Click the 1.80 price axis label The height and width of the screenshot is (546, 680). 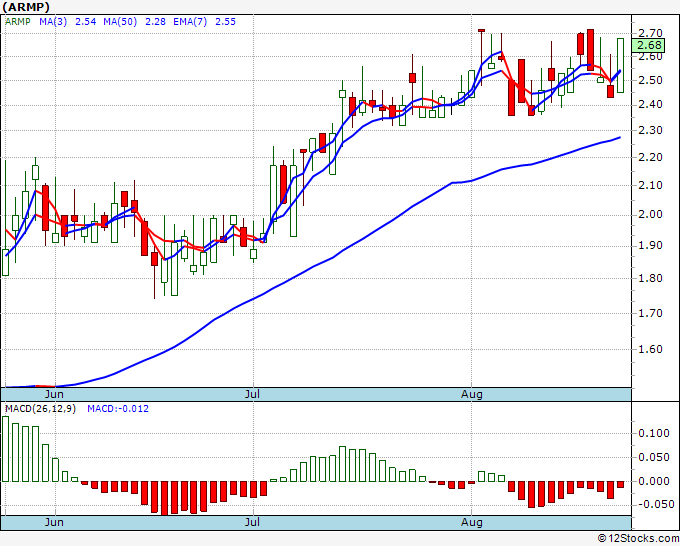tap(650, 278)
